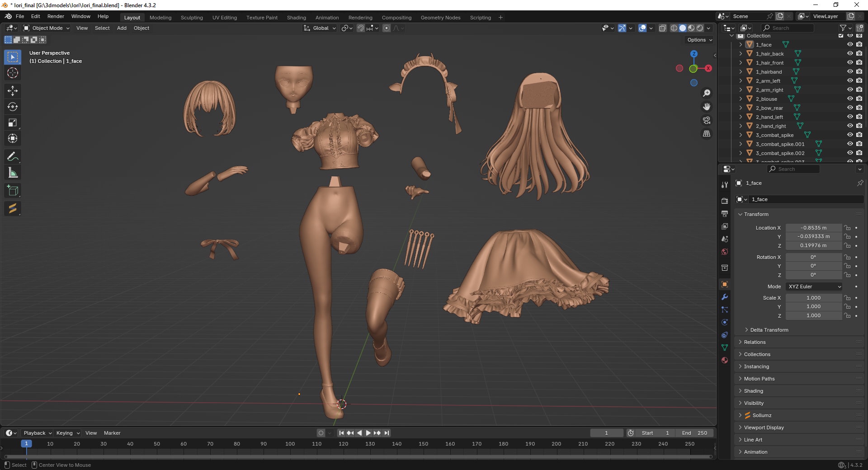This screenshot has width=868, height=470.
Task: Toggle camera view in viewport
Action: tap(707, 120)
